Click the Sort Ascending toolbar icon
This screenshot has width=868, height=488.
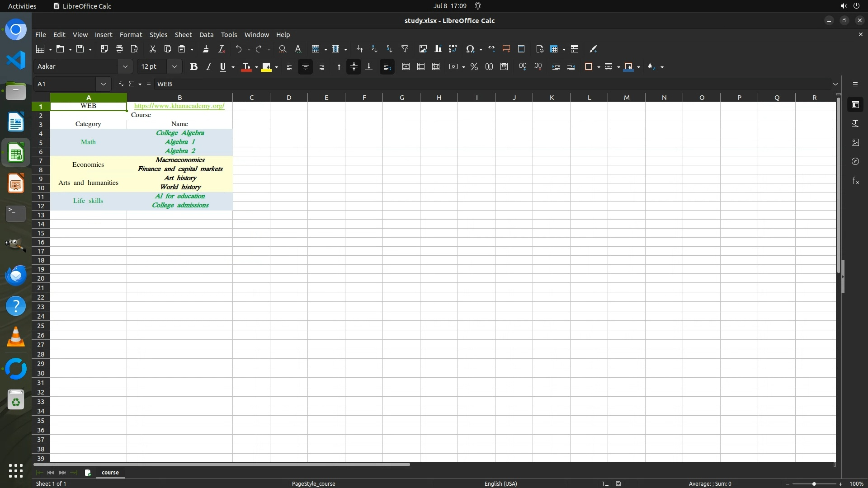point(374,49)
